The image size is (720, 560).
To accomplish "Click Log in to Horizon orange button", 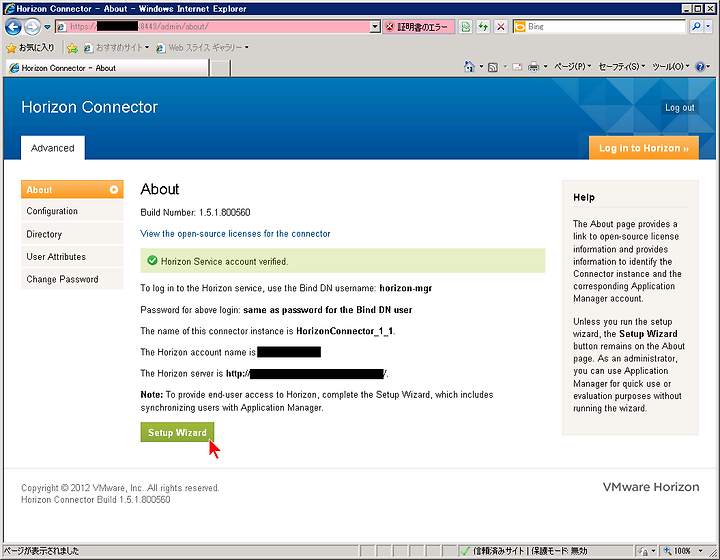I will pos(644,148).
